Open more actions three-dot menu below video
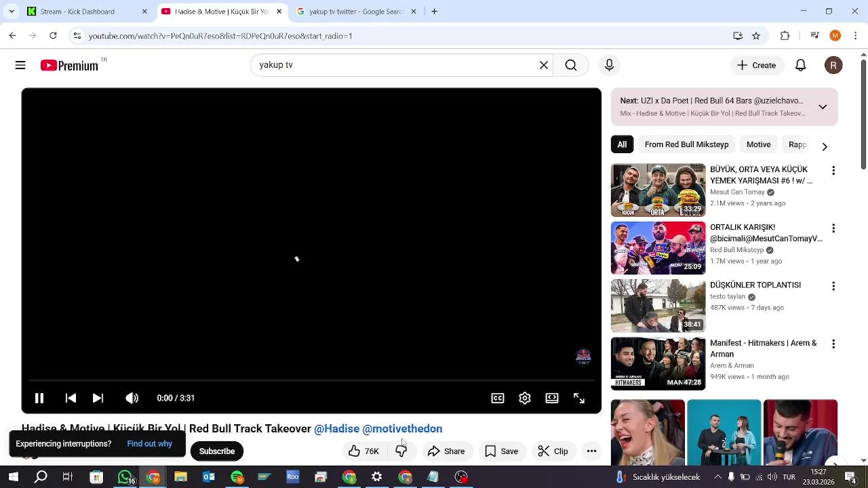 coord(591,451)
